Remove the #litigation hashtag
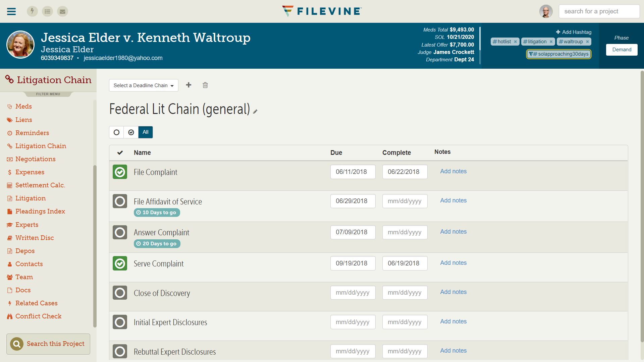 pyautogui.click(x=551, y=42)
